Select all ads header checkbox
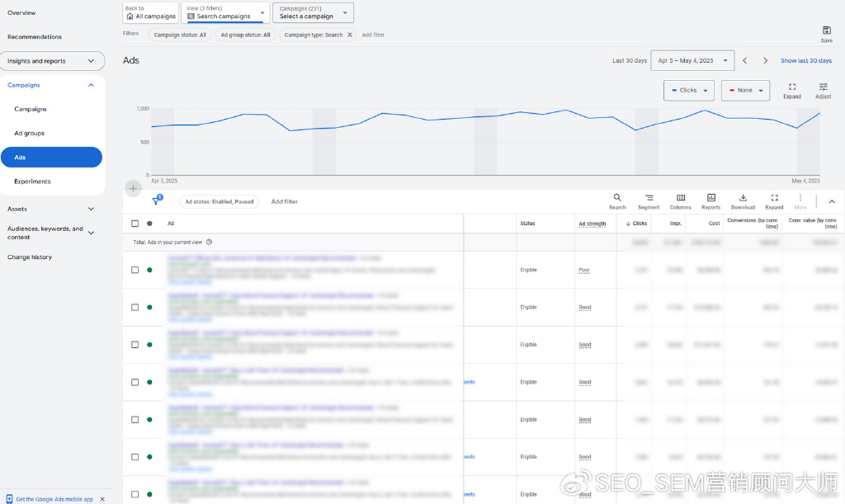The height and width of the screenshot is (504, 845). coord(135,224)
